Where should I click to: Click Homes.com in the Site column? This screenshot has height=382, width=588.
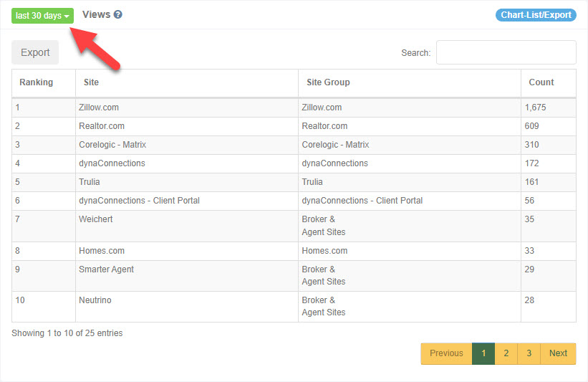point(102,251)
